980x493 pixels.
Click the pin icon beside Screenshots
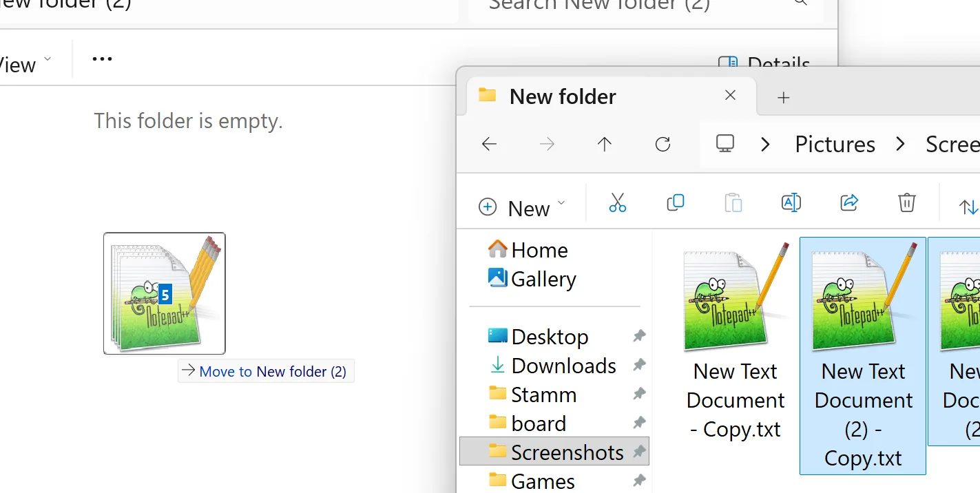click(639, 452)
